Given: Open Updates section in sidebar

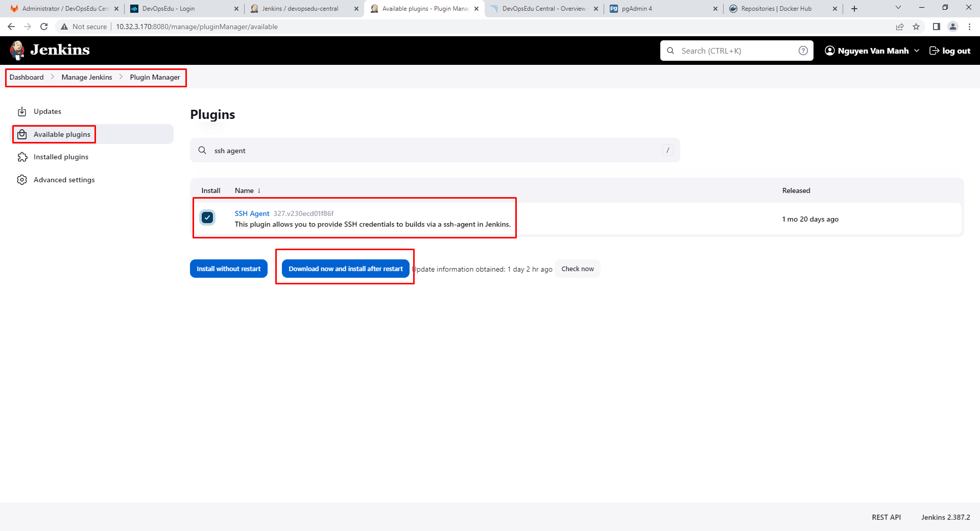Looking at the screenshot, I should pos(47,111).
